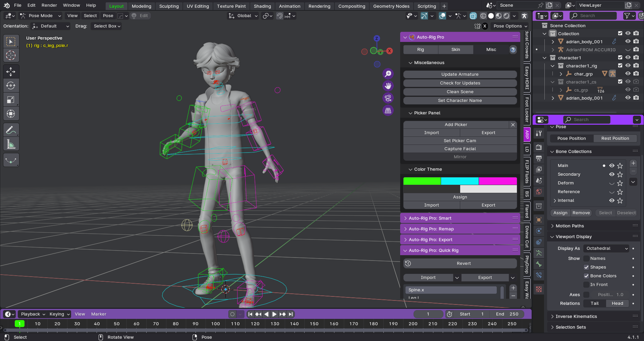Select the Annotate pencil tool
Image resolution: width=644 pixels, height=341 pixels.
(x=11, y=130)
